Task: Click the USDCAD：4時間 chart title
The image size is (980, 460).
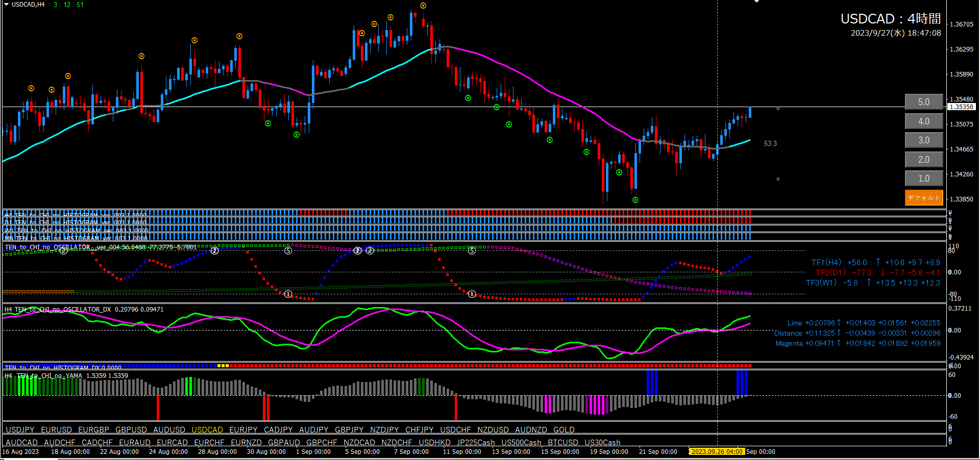Action: 891,19
